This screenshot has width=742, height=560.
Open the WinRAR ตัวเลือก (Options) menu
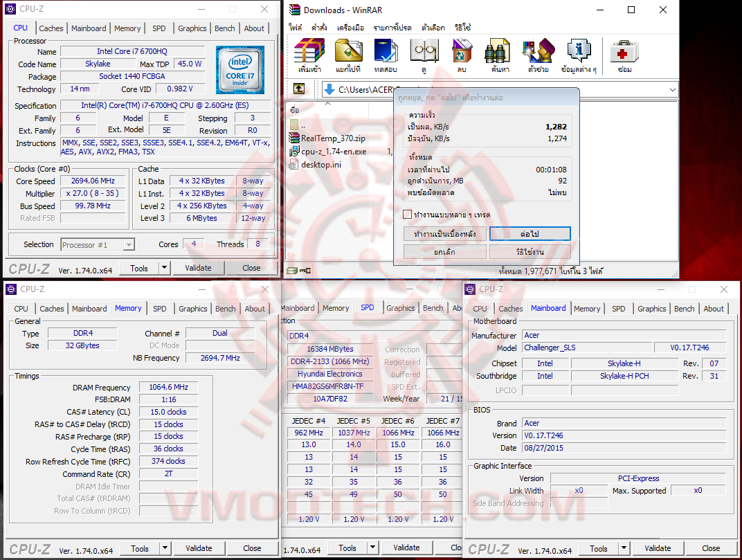tap(433, 28)
